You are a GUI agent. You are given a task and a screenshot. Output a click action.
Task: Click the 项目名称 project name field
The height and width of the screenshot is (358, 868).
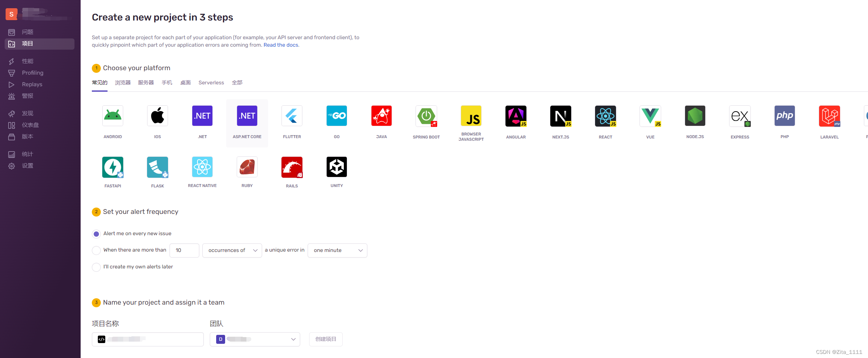[148, 339]
